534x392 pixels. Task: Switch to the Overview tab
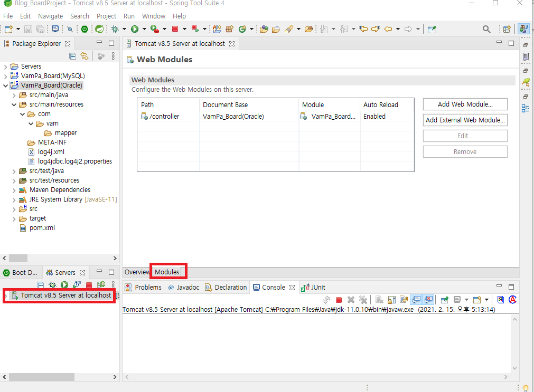137,272
